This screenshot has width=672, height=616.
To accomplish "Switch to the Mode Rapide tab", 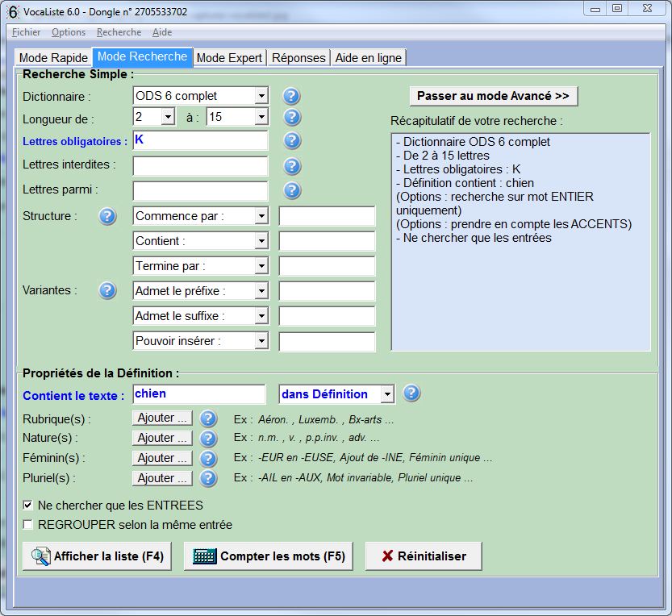I will (53, 58).
